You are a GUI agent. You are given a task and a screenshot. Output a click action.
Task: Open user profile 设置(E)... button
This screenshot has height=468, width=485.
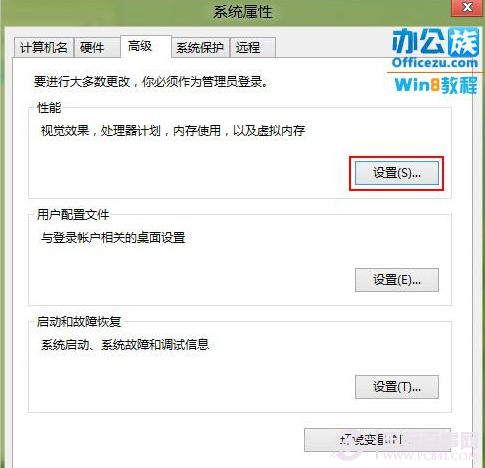tap(397, 280)
